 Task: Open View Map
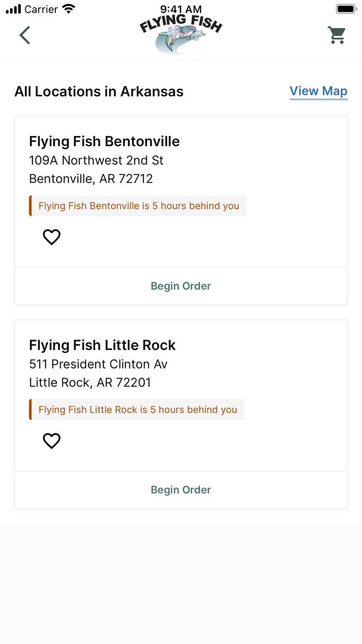(x=319, y=91)
